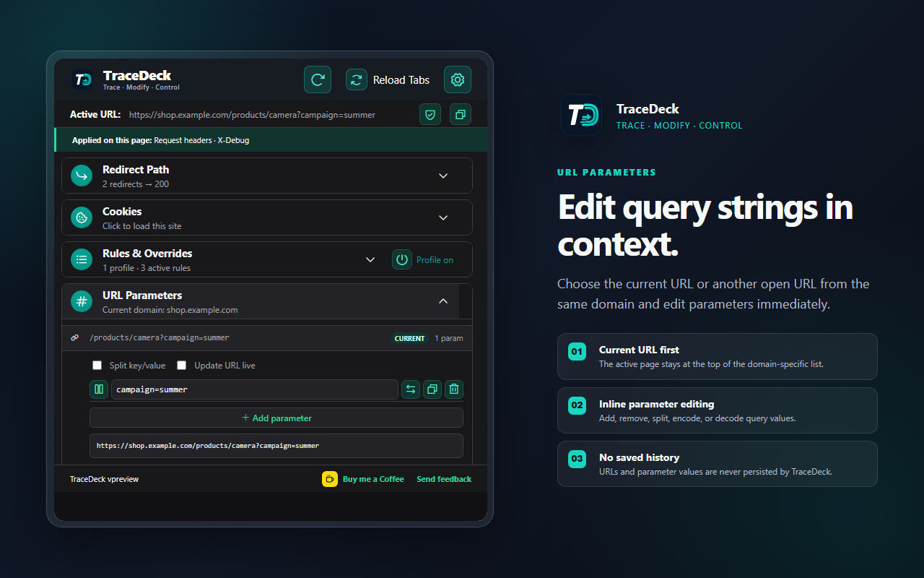Viewport: 924px width, 578px height.
Task: Click the '1 param' count label
Action: point(449,338)
